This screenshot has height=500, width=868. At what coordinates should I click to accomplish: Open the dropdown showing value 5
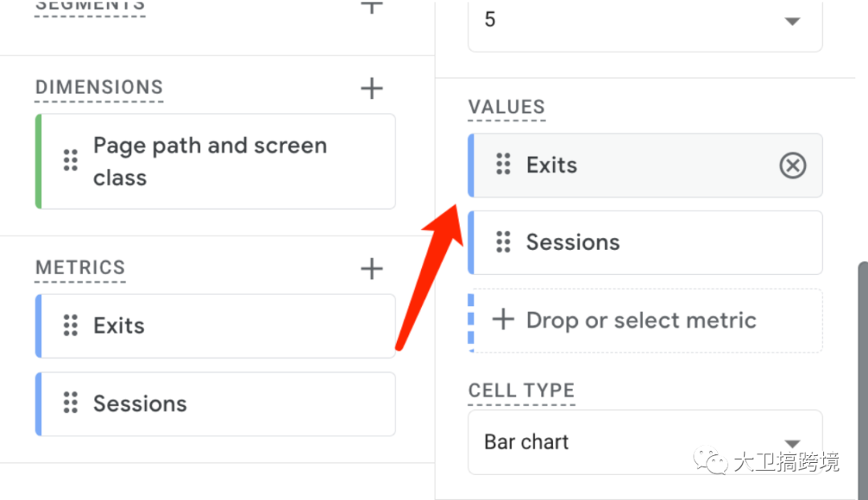point(645,21)
